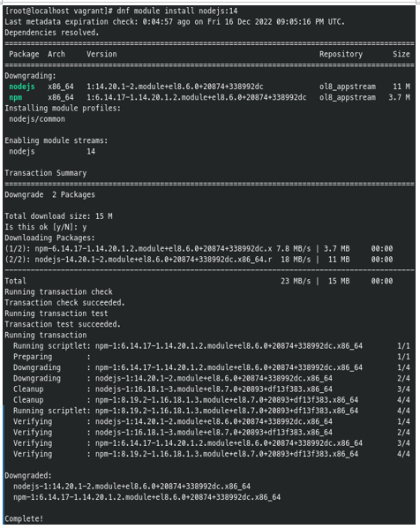Click the Version column header
Viewport: 420px width, 529px height.
click(x=101, y=54)
